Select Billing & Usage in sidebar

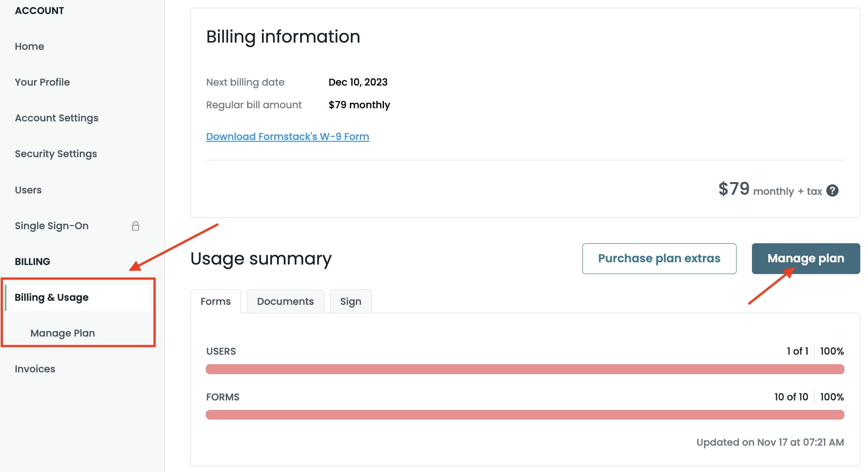tap(52, 297)
